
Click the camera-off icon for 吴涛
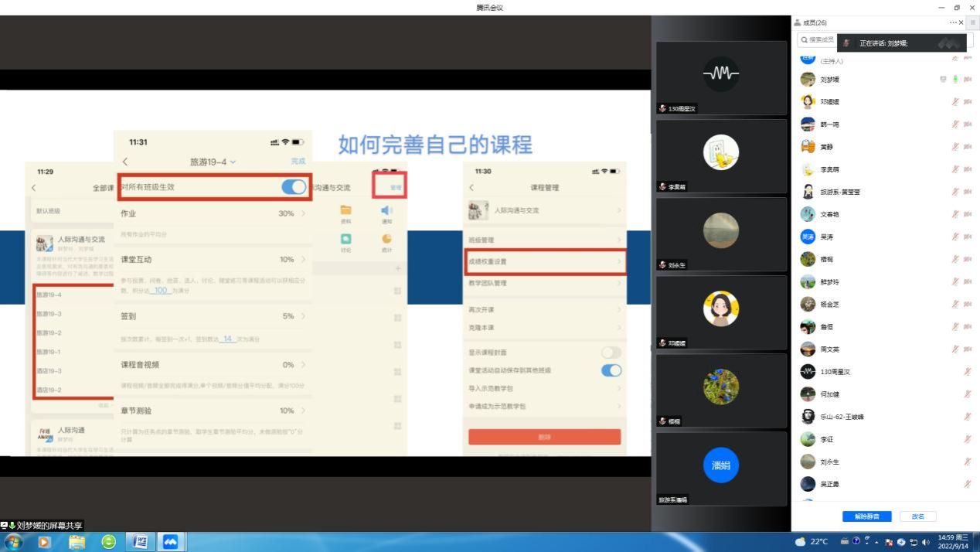coord(968,237)
